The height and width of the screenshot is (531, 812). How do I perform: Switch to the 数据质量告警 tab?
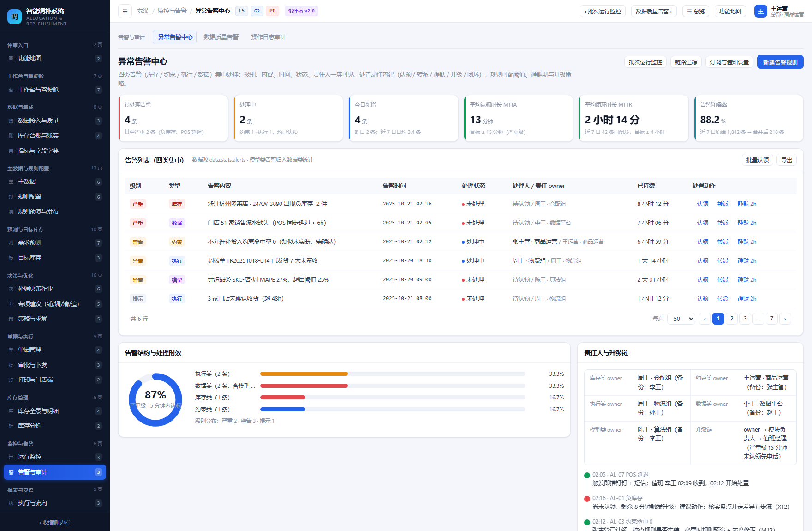[x=221, y=37]
